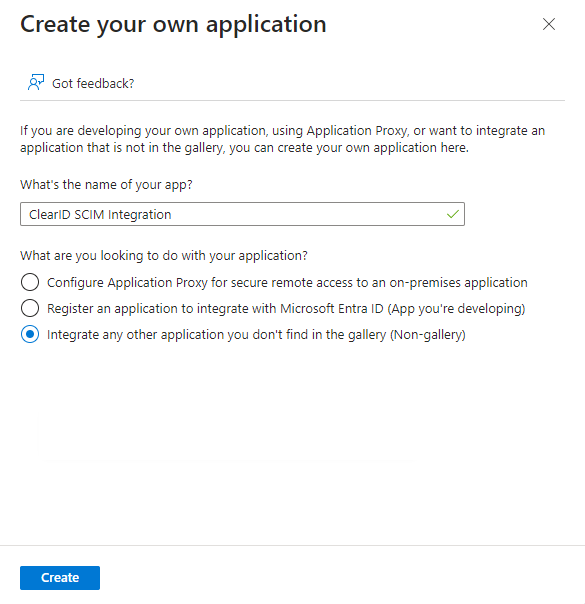Select Integrate any other application (Non-gallery) radio
The width and height of the screenshot is (585, 604).
tap(30, 334)
